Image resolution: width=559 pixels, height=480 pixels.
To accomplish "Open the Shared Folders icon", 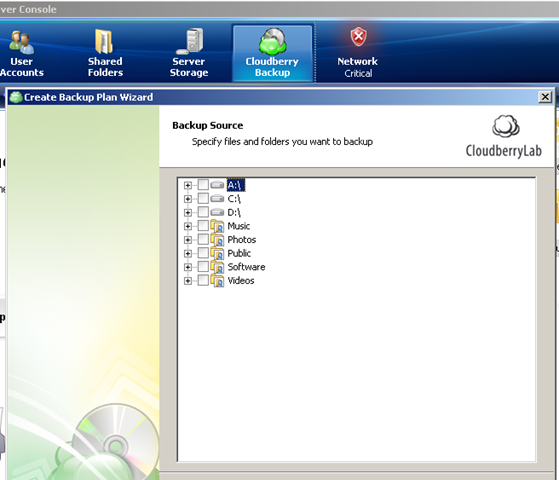I will [x=104, y=41].
